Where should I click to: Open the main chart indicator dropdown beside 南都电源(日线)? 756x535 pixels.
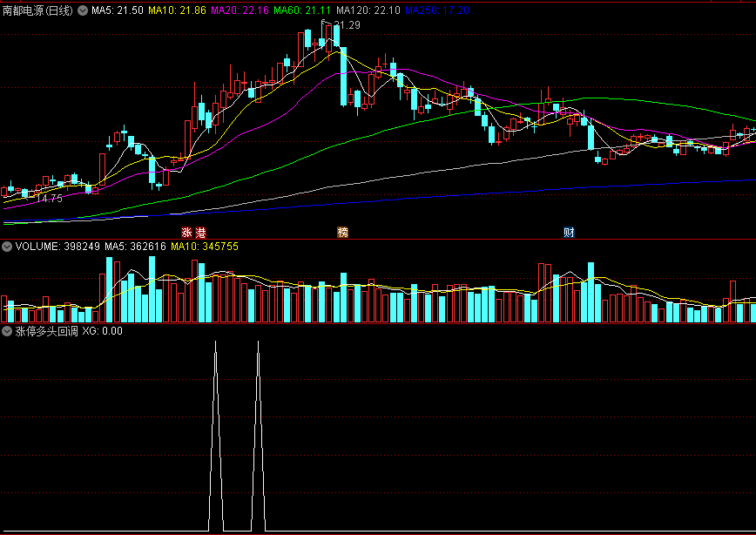tap(83, 10)
